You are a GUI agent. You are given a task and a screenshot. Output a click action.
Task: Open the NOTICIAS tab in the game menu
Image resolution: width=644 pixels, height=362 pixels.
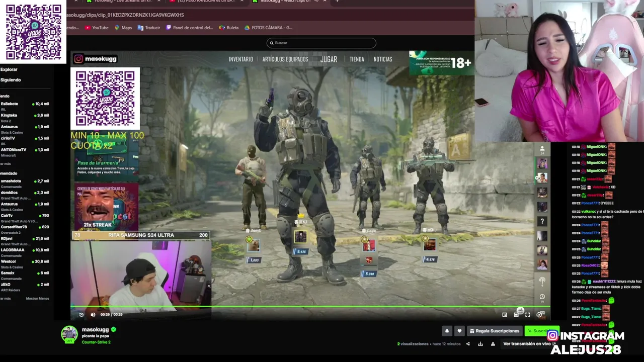coord(383,59)
